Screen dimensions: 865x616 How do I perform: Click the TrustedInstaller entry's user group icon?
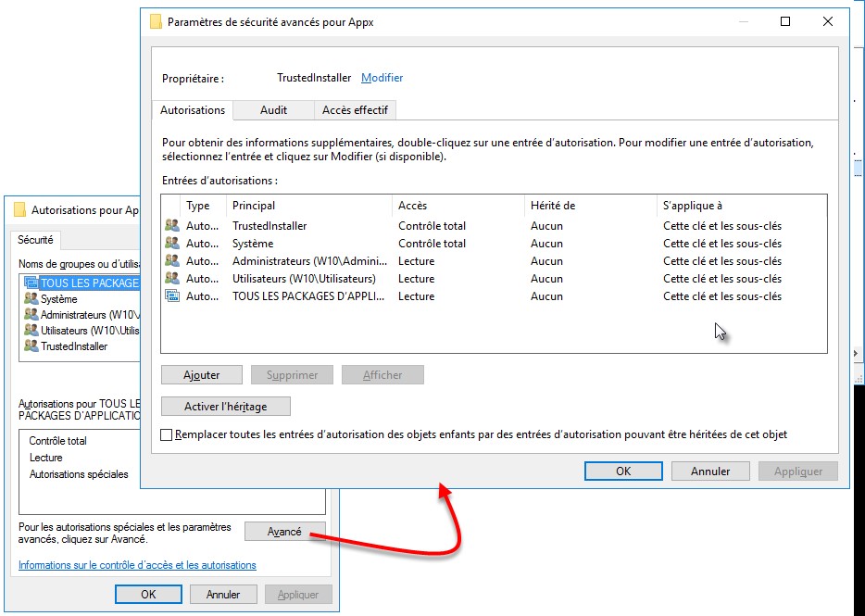click(172, 226)
